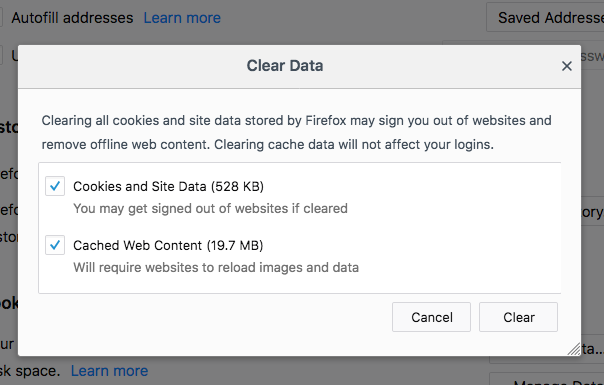Screen dimensions: 604x385
Task: Click the 'reload images and data' description
Action: tap(216, 267)
